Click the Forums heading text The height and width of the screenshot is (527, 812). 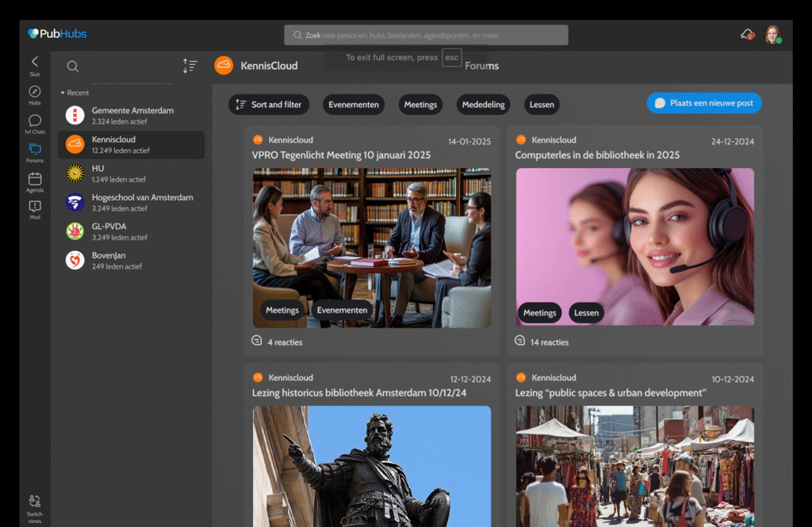(x=481, y=66)
